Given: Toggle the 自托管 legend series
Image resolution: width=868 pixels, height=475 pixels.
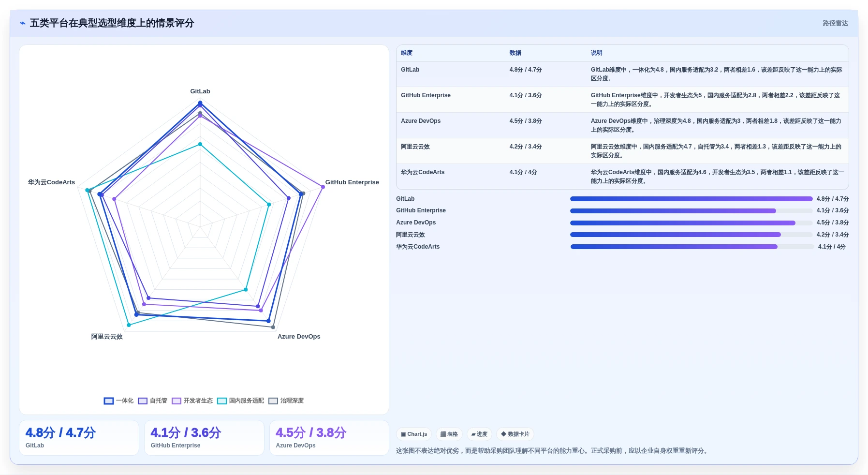Looking at the screenshot, I should pyautogui.click(x=152, y=401).
